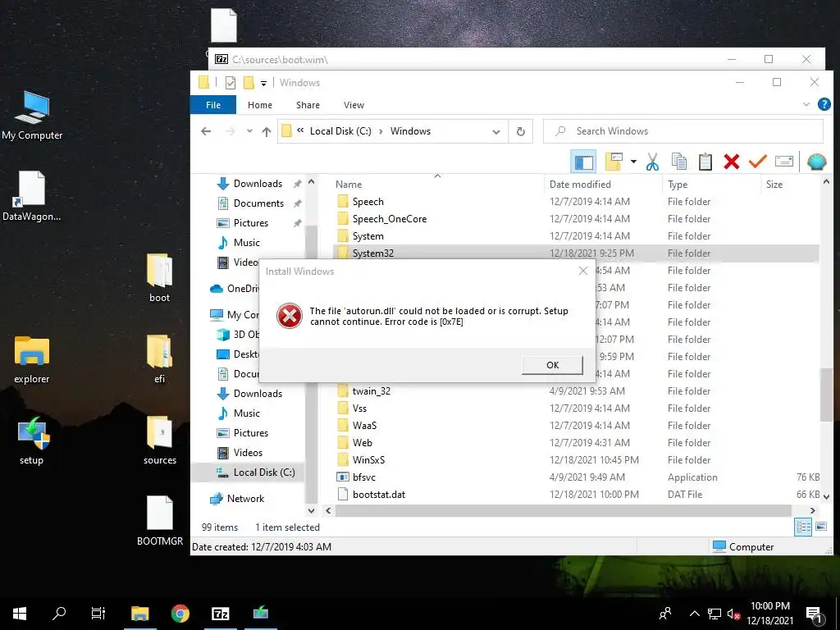This screenshot has width=840, height=630.
Task: Click the file list horizontal scrollbar
Action: pos(563,510)
